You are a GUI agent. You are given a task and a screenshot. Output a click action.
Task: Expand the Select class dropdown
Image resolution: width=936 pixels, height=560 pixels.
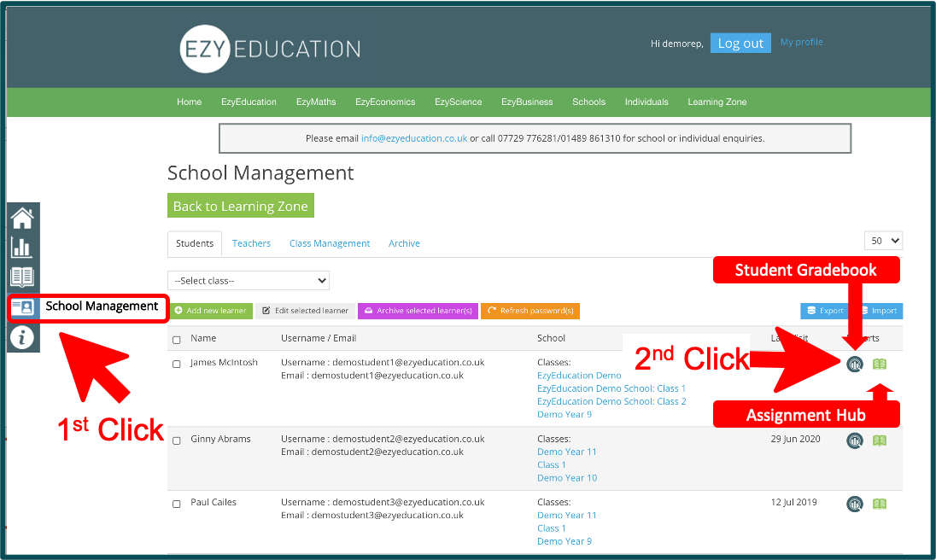pyautogui.click(x=249, y=280)
